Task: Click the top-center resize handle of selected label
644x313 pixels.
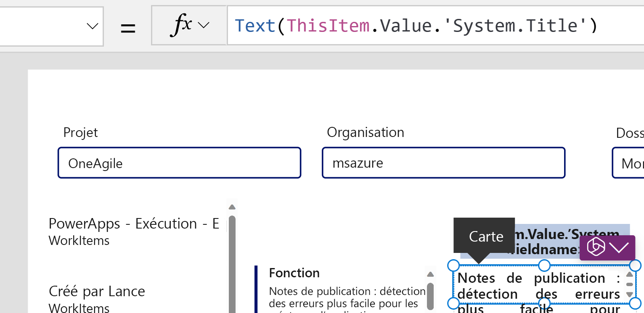Action: (544, 266)
